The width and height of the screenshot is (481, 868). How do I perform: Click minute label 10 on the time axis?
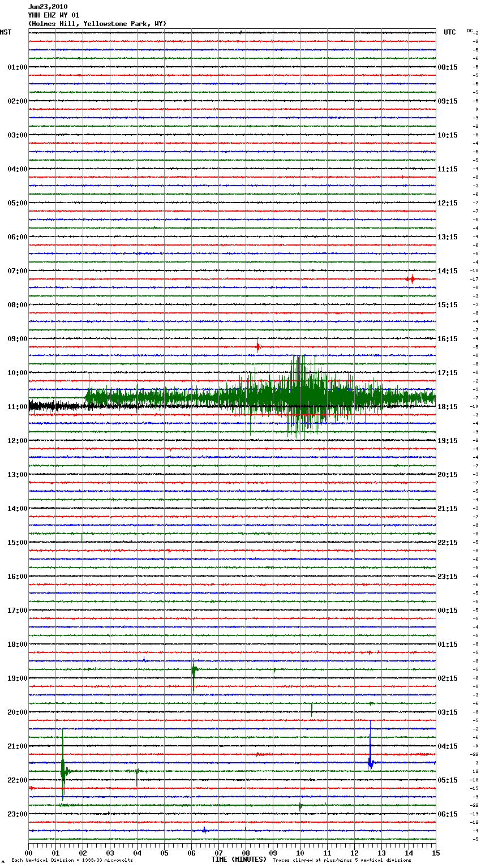(300, 852)
